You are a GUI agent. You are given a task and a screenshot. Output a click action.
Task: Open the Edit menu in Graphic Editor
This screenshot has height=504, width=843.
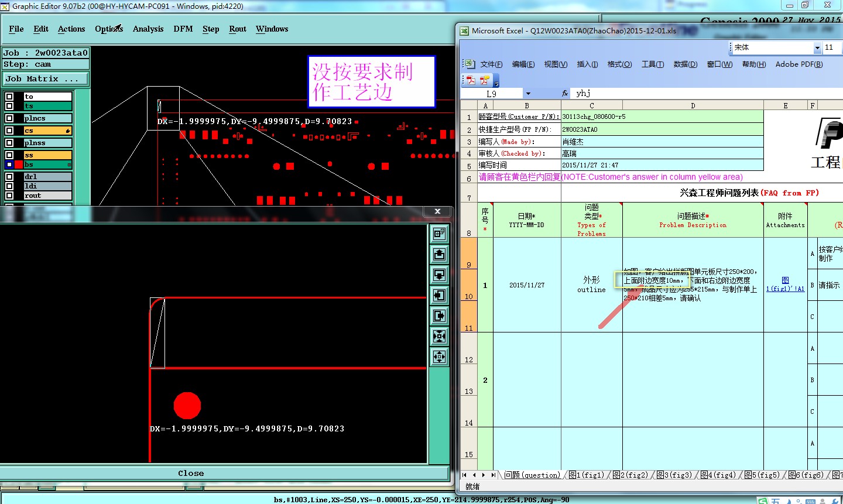coord(41,29)
